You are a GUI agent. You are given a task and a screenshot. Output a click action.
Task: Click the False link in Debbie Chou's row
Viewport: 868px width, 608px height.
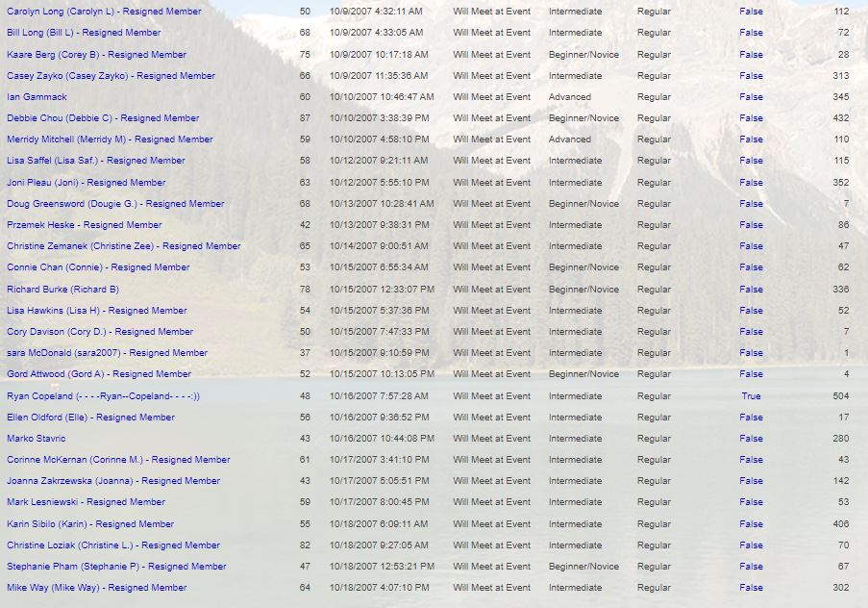point(751,118)
